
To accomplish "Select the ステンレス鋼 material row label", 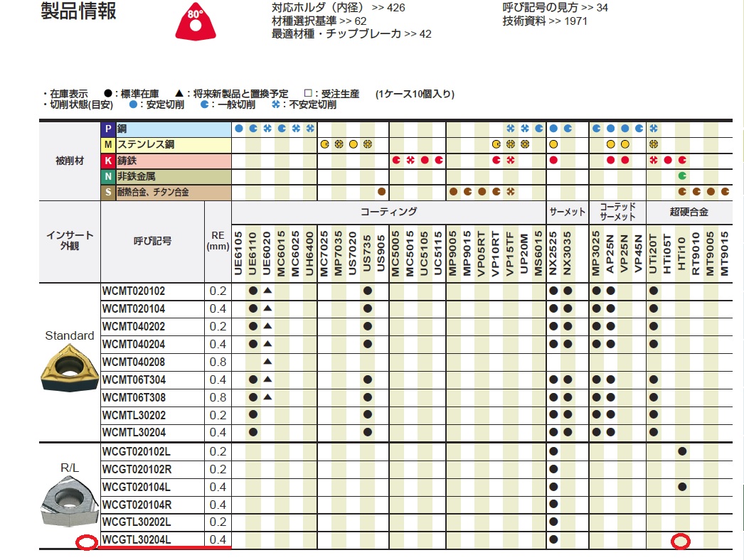I will coord(173,145).
